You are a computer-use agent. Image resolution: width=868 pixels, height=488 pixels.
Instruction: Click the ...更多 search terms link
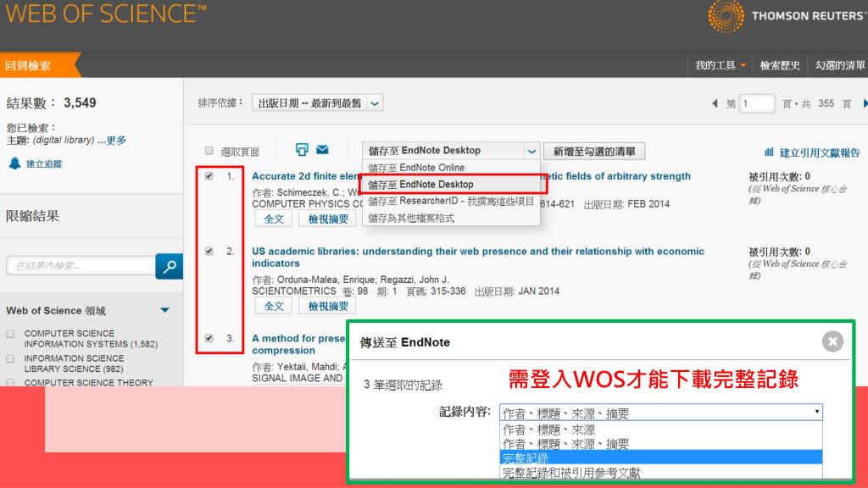pos(112,141)
